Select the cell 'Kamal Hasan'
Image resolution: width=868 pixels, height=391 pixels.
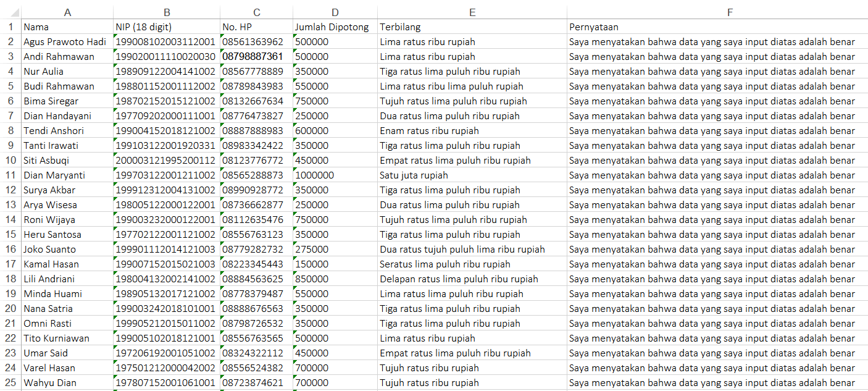click(x=67, y=264)
